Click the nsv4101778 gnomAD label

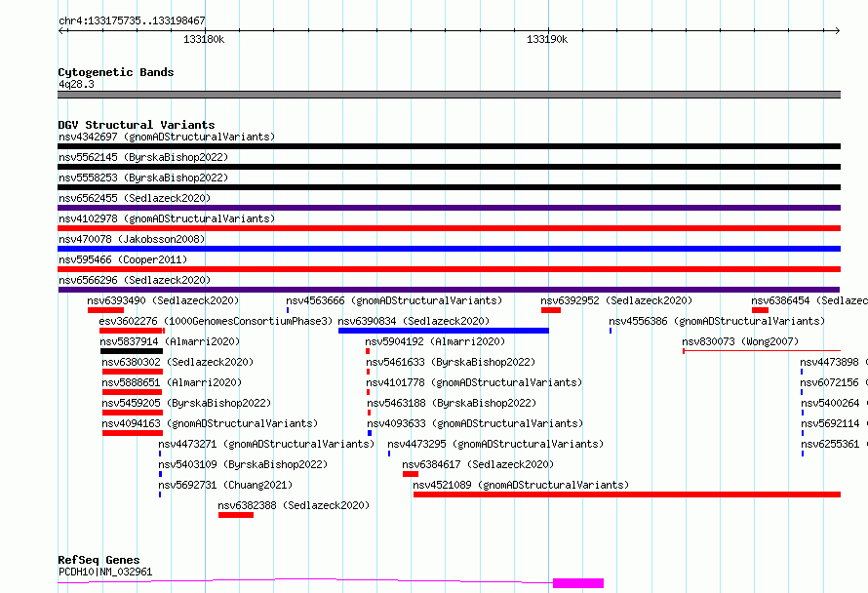(x=474, y=382)
